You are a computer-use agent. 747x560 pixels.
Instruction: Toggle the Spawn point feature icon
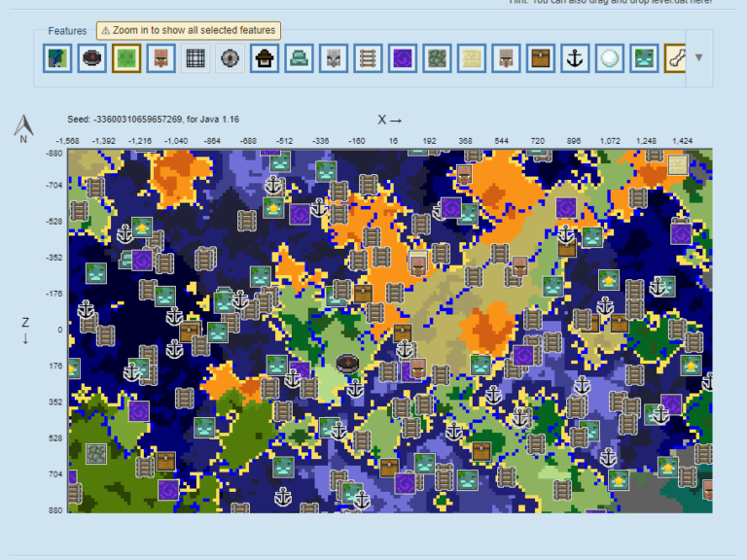tap(92, 58)
